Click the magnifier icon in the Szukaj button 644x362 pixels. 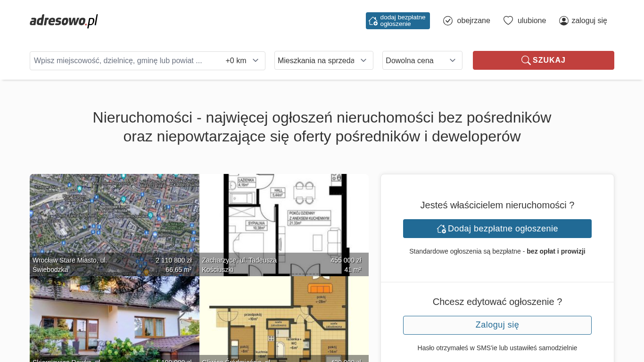[x=526, y=60]
